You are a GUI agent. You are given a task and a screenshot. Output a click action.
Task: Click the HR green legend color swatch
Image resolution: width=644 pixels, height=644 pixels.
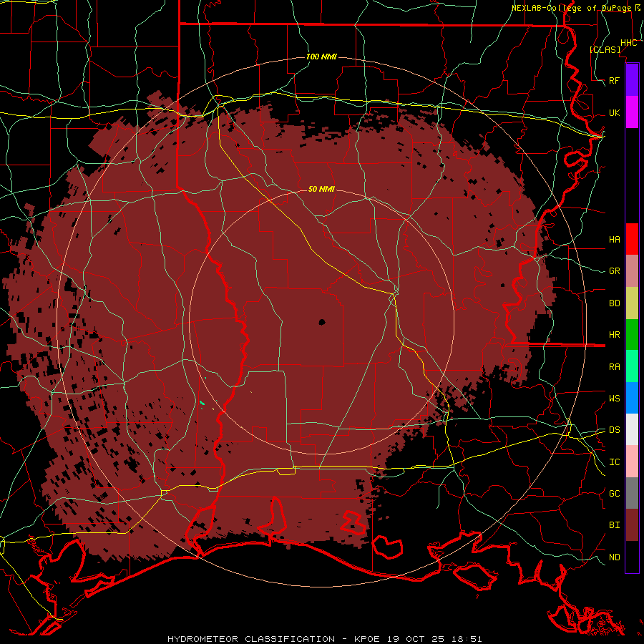pyautogui.click(x=632, y=335)
